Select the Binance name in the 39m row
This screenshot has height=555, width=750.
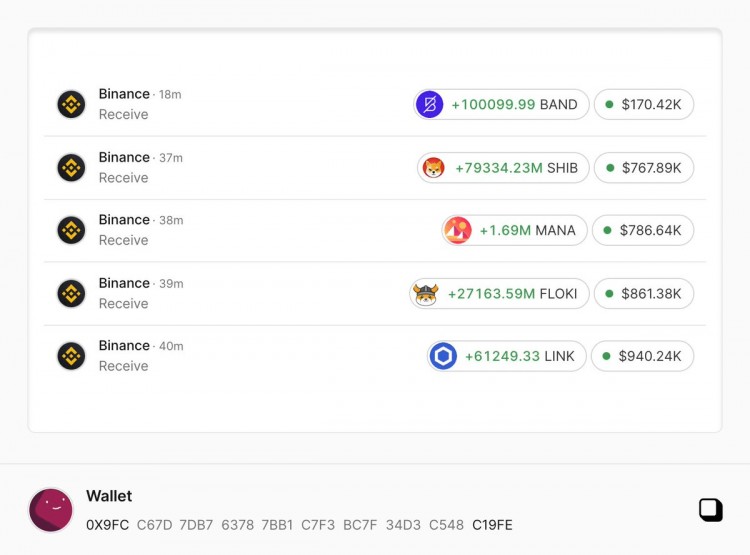pyautogui.click(x=124, y=283)
